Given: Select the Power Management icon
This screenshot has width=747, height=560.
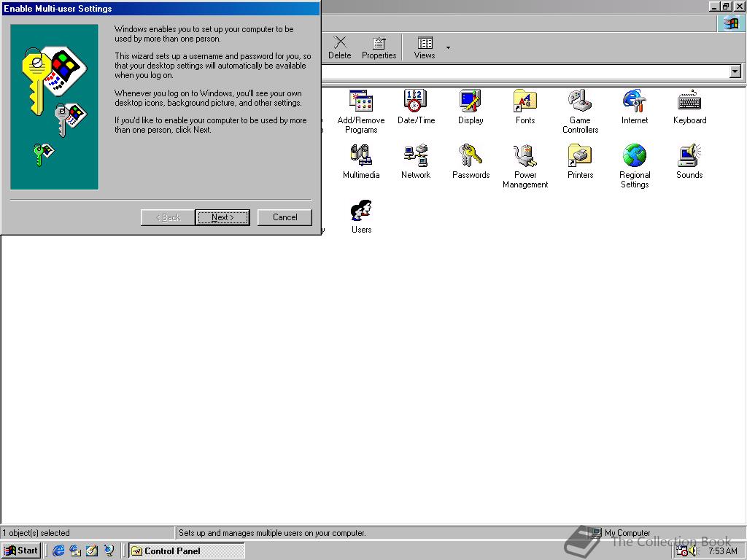Looking at the screenshot, I should pyautogui.click(x=525, y=166).
